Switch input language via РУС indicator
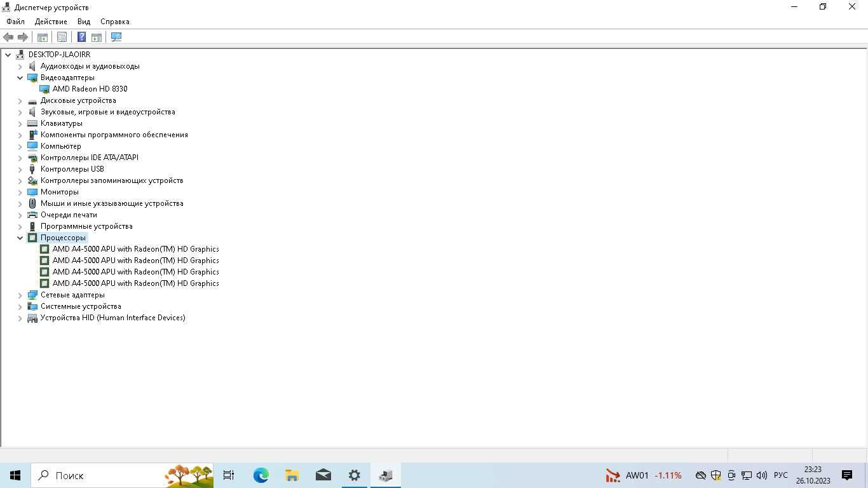The width and height of the screenshot is (868, 488). pyautogui.click(x=781, y=475)
